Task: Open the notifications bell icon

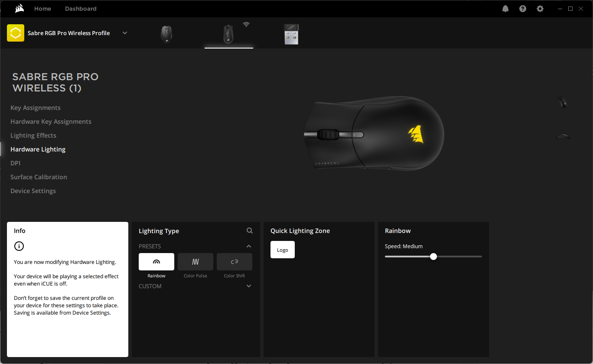Action: click(x=505, y=9)
